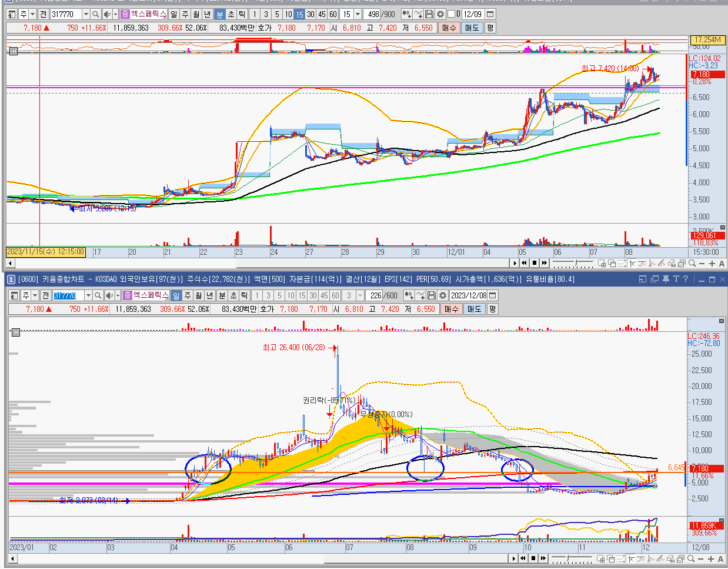Screen dimensions: 728x569
Task: Zoom in the daily chart with plus
Action: coord(711,558)
